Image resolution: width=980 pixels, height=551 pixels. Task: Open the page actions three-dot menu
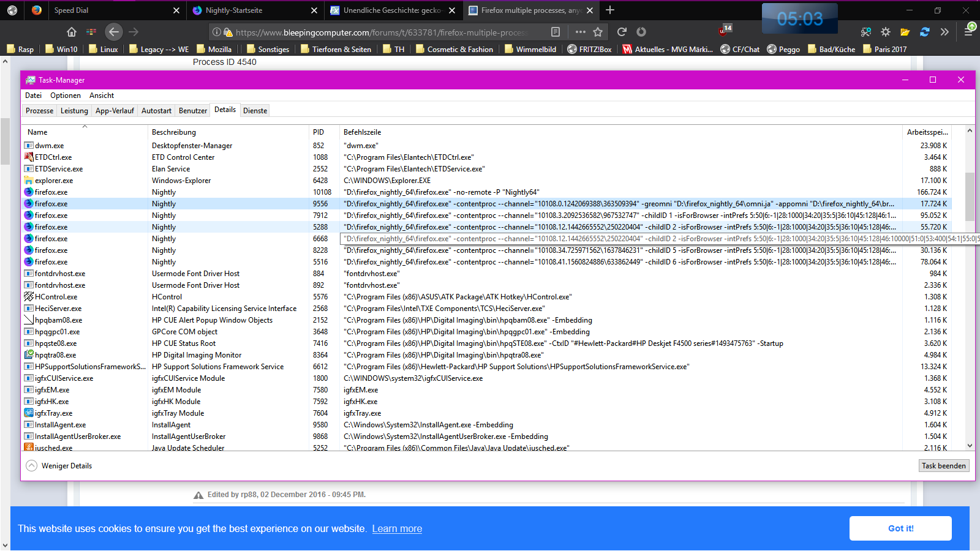pos(580,32)
